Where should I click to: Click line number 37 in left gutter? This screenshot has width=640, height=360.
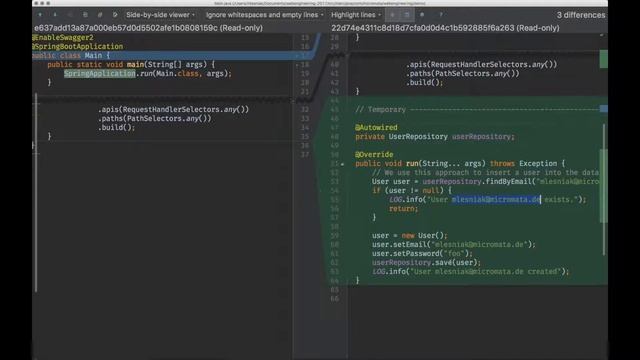pyautogui.click(x=305, y=155)
